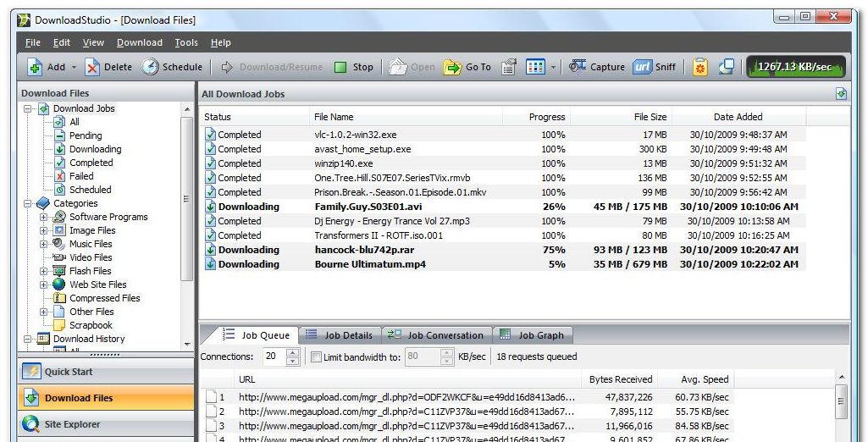Select the Bourne Ultimatum.mp4 download
The width and height of the screenshot is (868, 442).
503,264
